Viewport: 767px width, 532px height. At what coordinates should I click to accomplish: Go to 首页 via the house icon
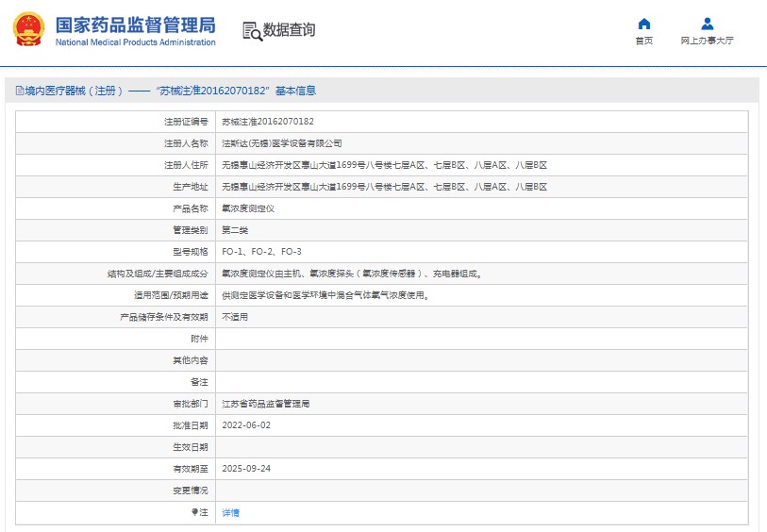[643, 24]
